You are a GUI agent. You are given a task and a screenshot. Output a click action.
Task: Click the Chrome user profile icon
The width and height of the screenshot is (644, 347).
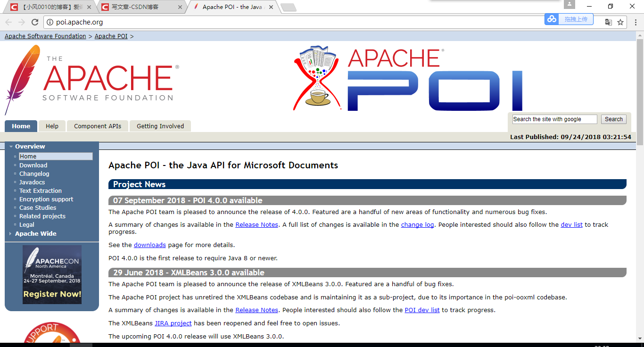point(570,5)
